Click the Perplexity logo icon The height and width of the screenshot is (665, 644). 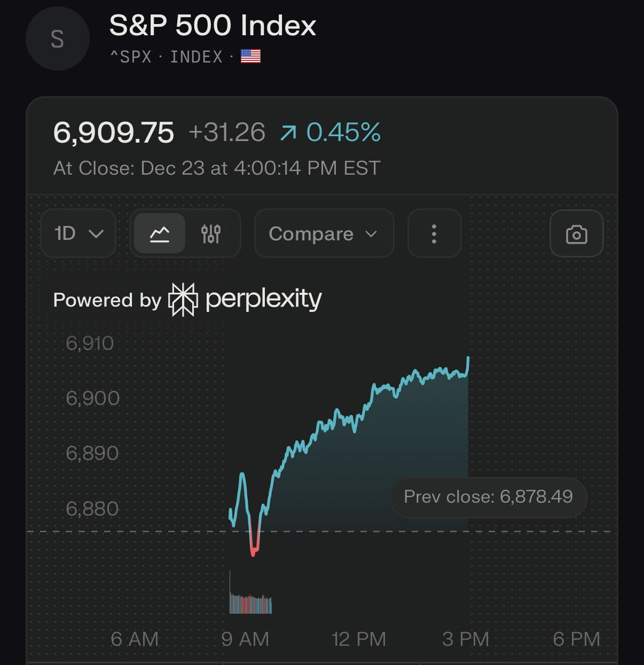coord(183,300)
